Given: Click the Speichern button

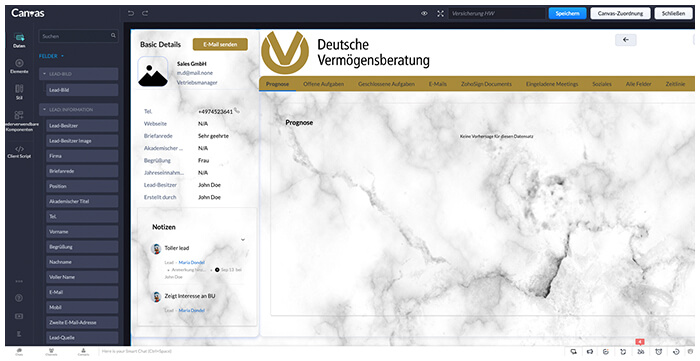Looking at the screenshot, I should [567, 13].
